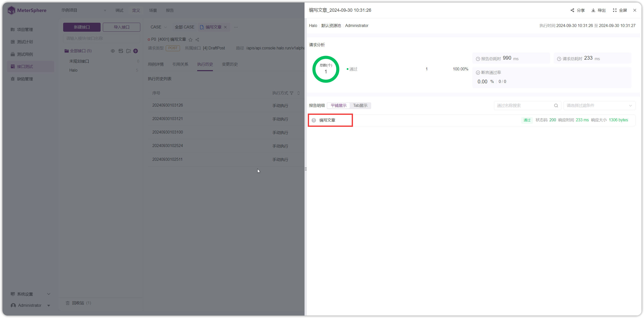Viewport: 644px width, 318px height.
Task: Click the share icon next to case title
Action: [x=197, y=39]
